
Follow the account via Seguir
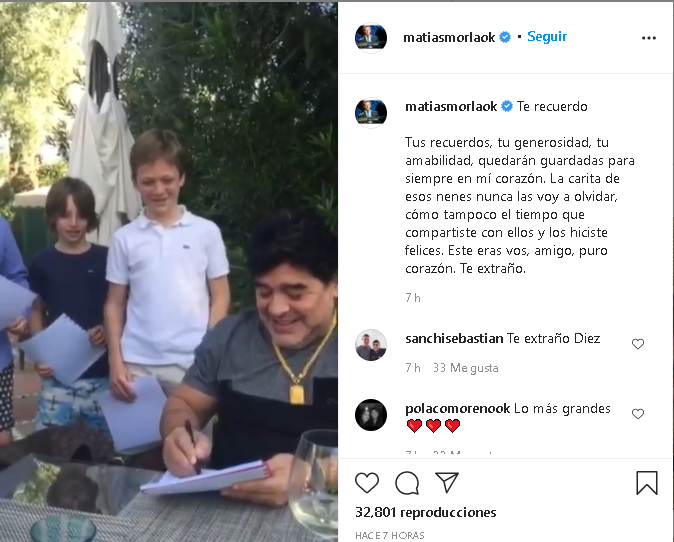click(x=547, y=37)
